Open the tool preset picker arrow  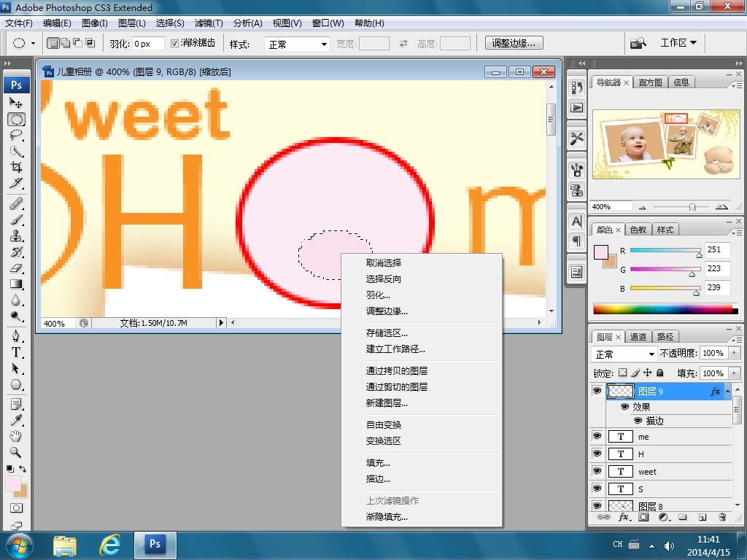point(33,43)
